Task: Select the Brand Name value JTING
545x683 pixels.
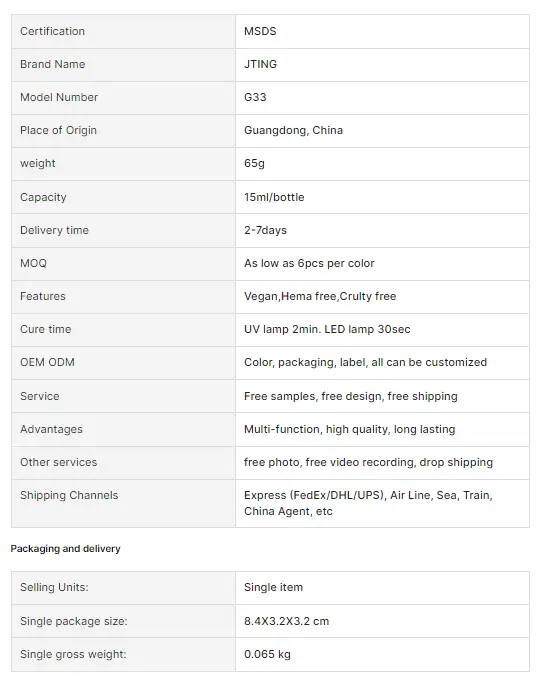Action: pyautogui.click(x=260, y=64)
